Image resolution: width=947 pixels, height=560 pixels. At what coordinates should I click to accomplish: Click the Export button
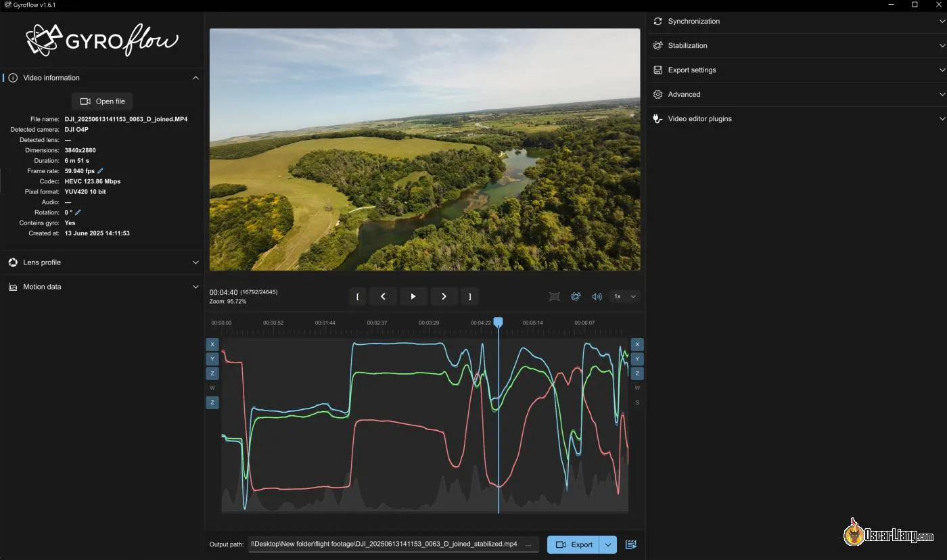pos(573,544)
